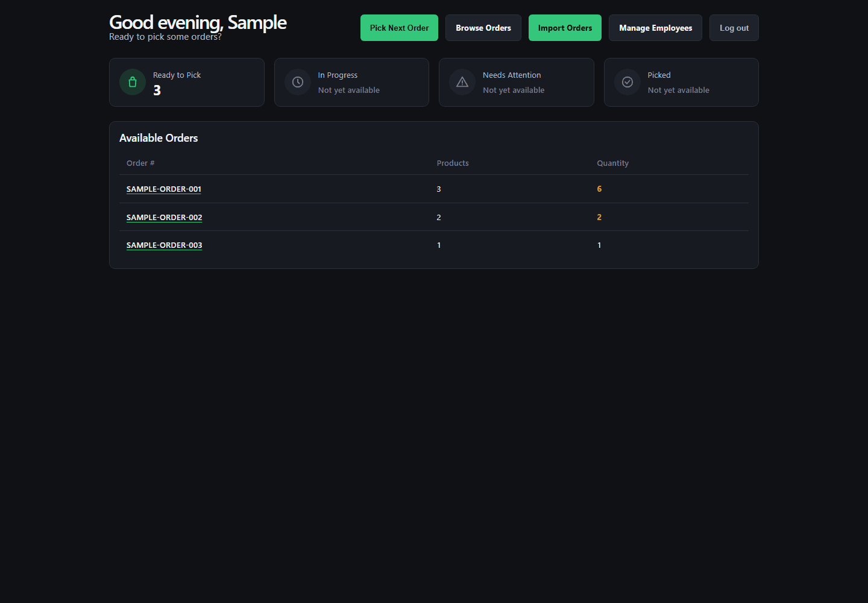Click the In Progress card label
Image resolution: width=868 pixels, height=603 pixels.
(338, 75)
